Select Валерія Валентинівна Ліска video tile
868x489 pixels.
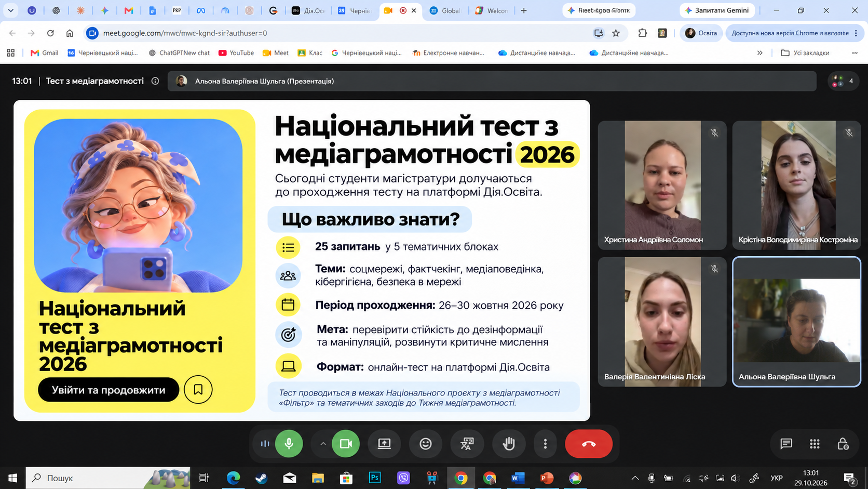(662, 322)
